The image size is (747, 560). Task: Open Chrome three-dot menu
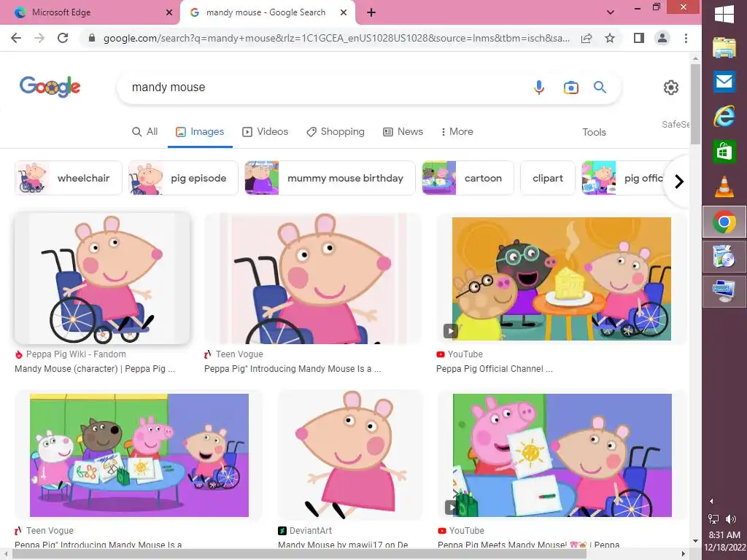pyautogui.click(x=686, y=38)
